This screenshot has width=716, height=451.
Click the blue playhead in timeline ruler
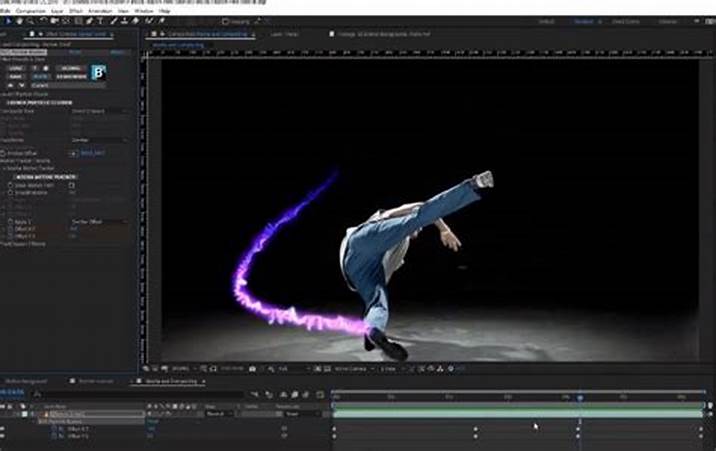(x=579, y=398)
